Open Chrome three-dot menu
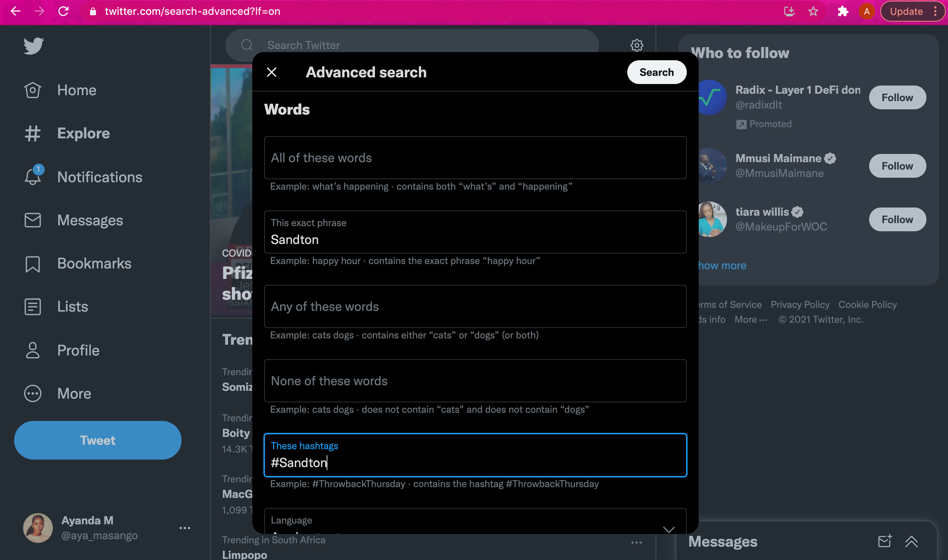 (x=935, y=11)
